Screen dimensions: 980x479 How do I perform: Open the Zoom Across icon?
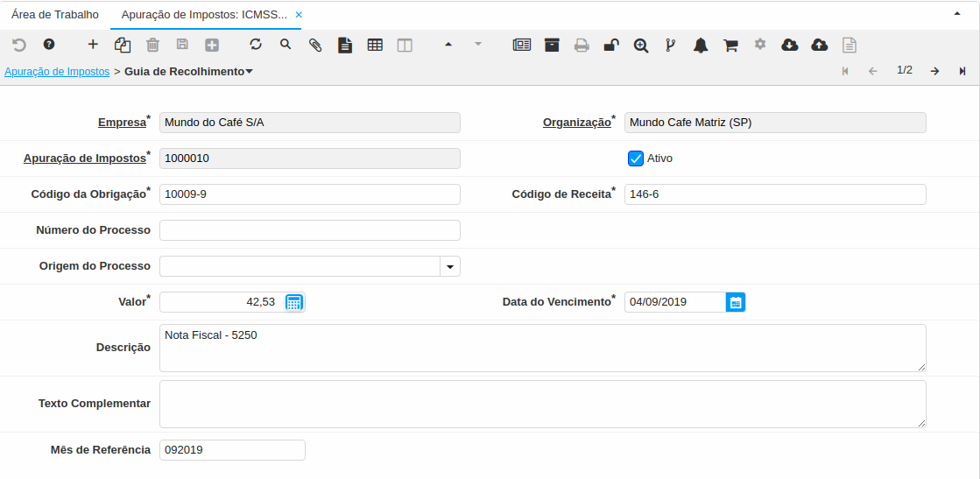641,46
